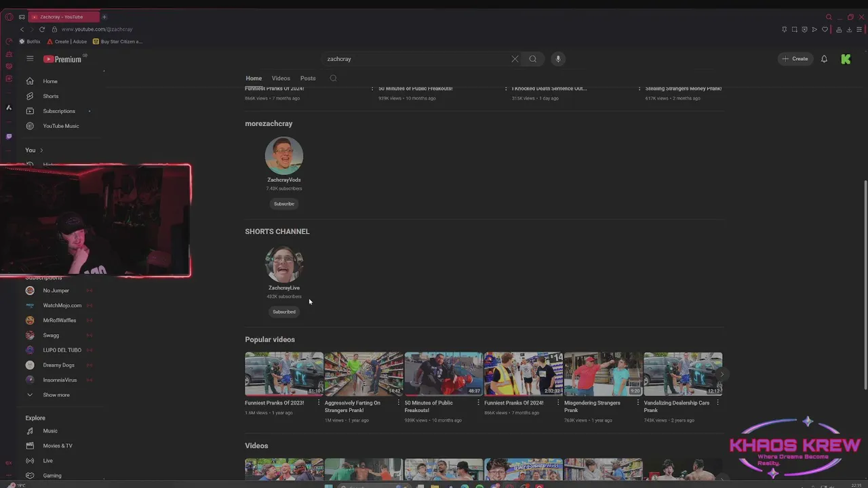
Task: Clear the search box with the X icon
Action: point(515,59)
